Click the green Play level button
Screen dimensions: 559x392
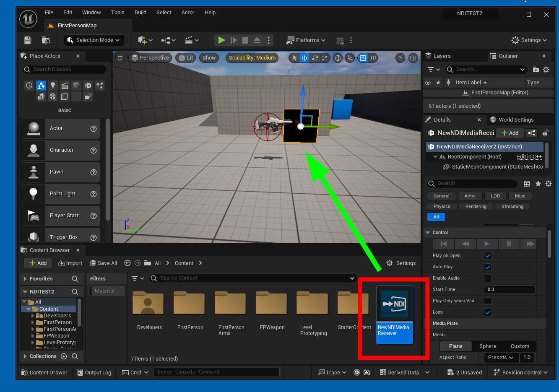pos(221,40)
